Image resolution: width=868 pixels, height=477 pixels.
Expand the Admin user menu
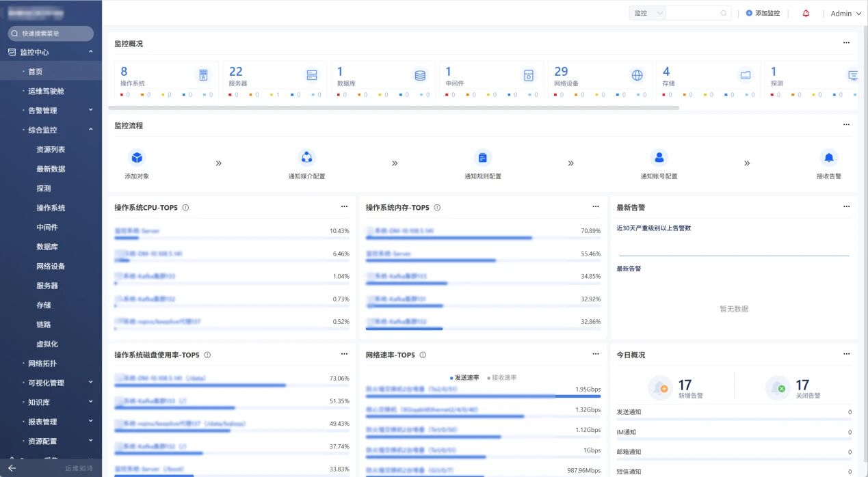tap(845, 14)
